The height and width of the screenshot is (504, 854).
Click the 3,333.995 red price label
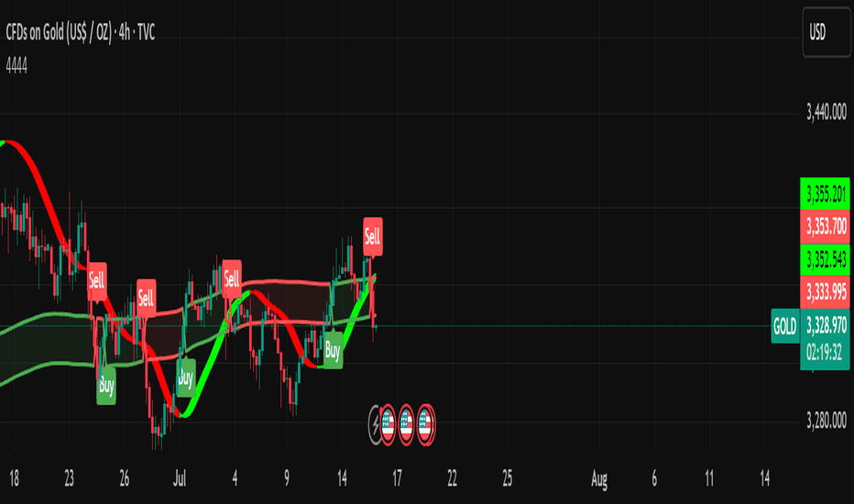pos(825,292)
